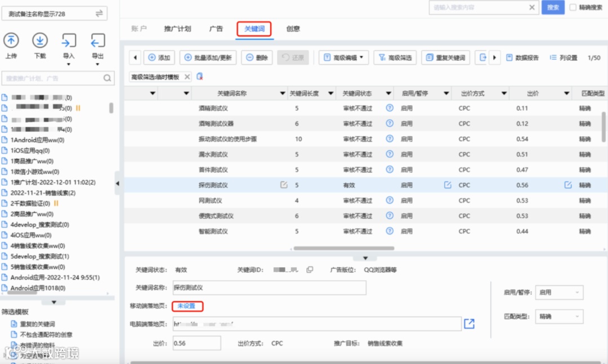Click help icon for 酒精测试仪器 status
This screenshot has height=364, width=608.
point(390,123)
